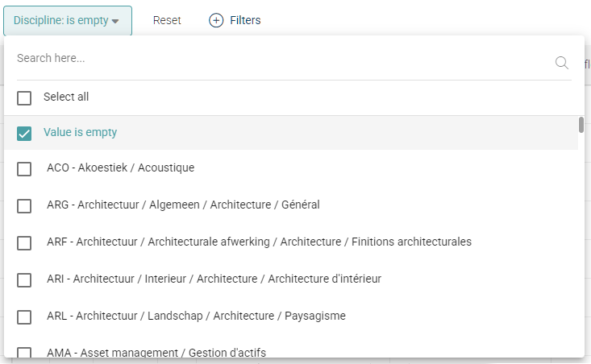The width and height of the screenshot is (591, 364).
Task: Click the search magnifier icon
Action: [562, 62]
